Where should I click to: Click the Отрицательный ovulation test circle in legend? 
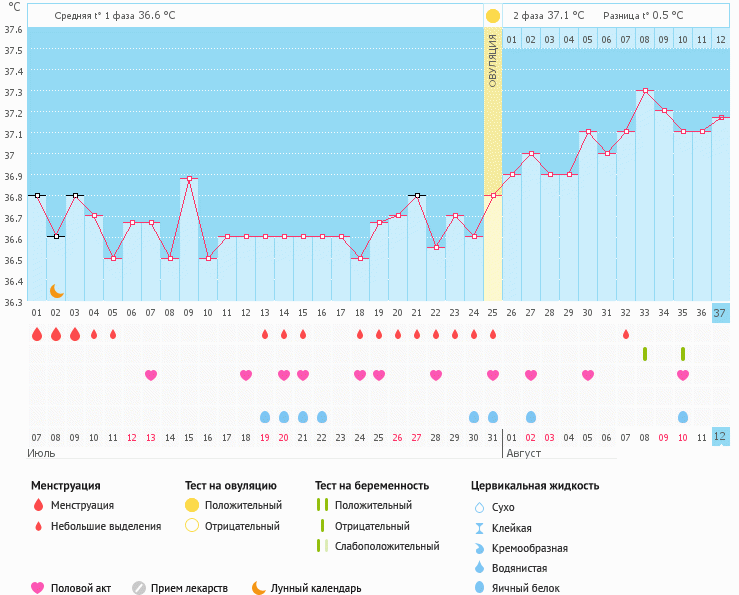coord(193,526)
